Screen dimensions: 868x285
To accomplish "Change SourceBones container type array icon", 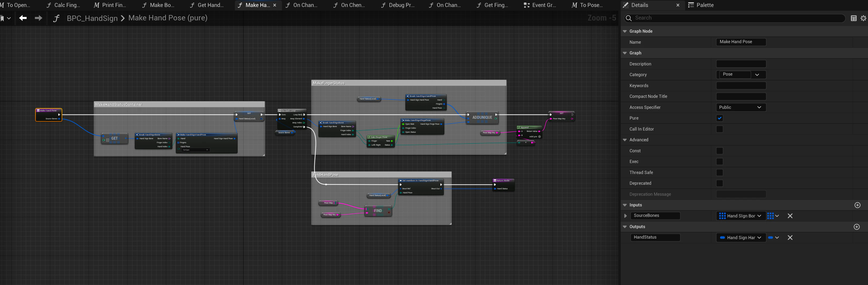I will (x=773, y=216).
